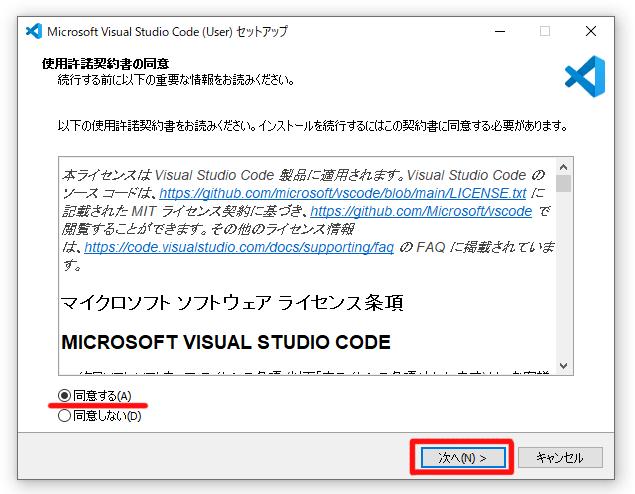Close the setup window
Image resolution: width=635 pixels, height=494 pixels.
[591, 31]
